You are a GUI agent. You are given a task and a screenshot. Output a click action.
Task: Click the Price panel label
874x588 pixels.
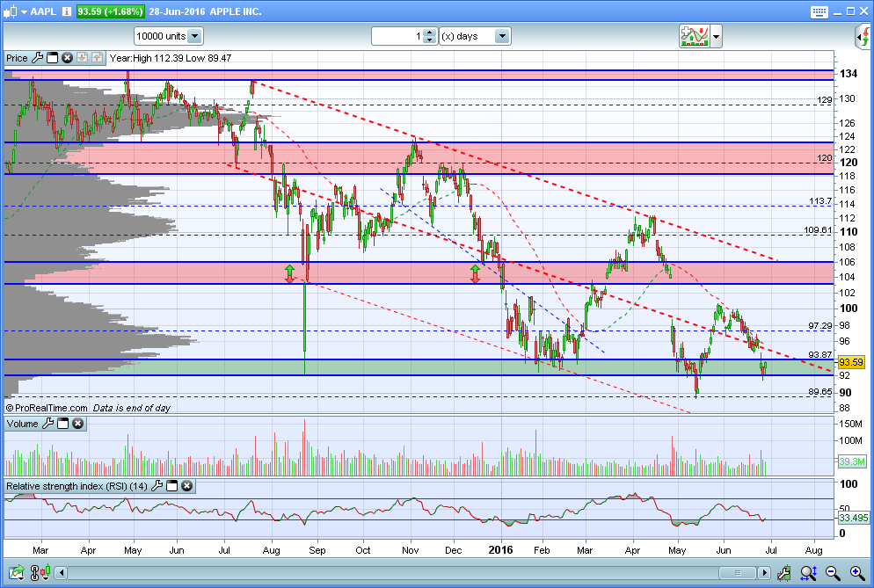(17, 58)
